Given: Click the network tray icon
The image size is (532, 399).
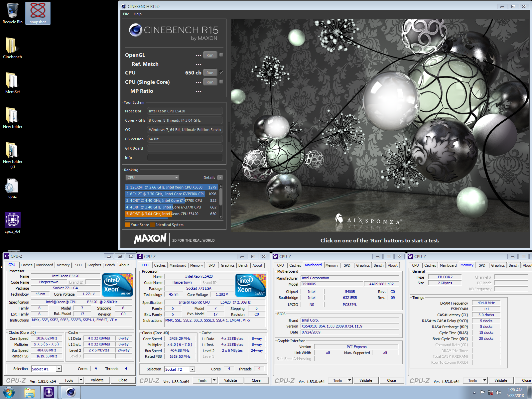Looking at the screenshot, I should 490,393.
